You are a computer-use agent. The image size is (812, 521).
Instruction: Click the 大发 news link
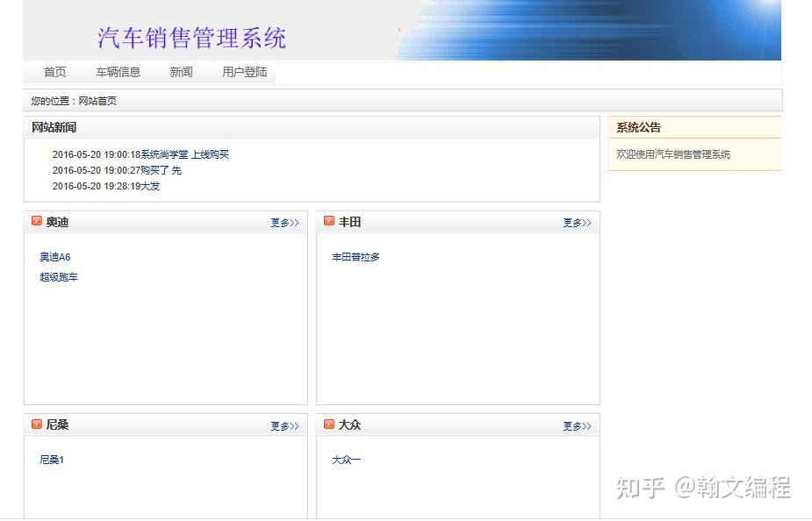click(x=151, y=186)
